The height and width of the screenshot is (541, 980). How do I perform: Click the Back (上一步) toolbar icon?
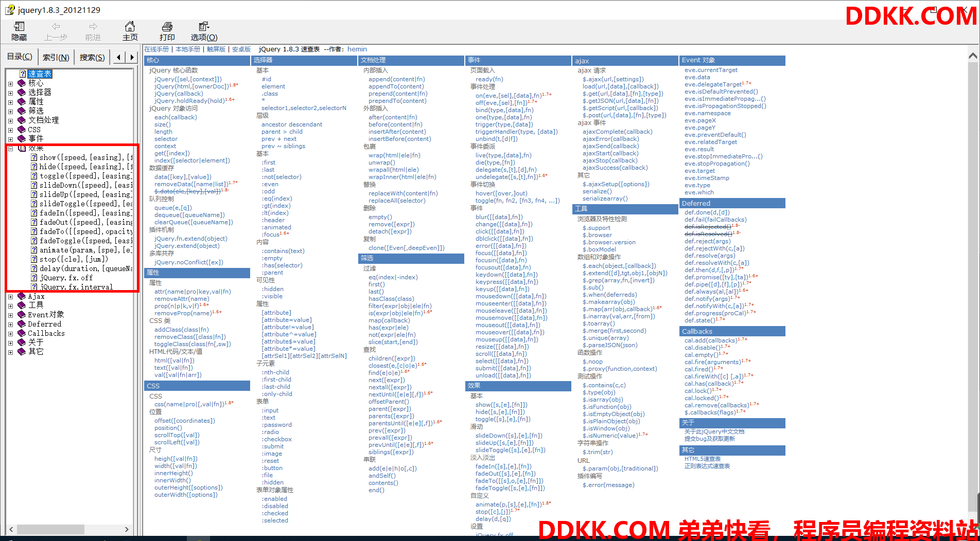coord(56,26)
